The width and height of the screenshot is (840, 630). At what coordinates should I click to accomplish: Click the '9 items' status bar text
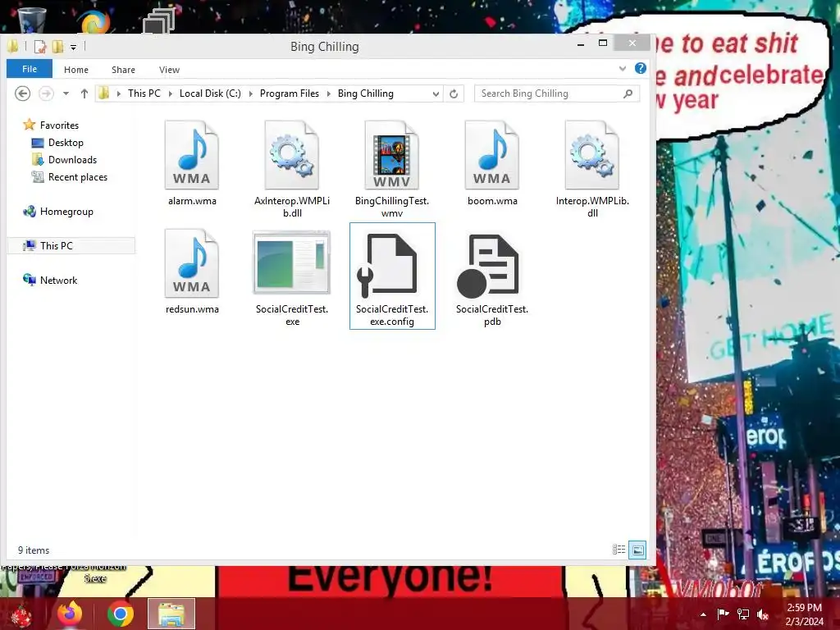[33, 550]
